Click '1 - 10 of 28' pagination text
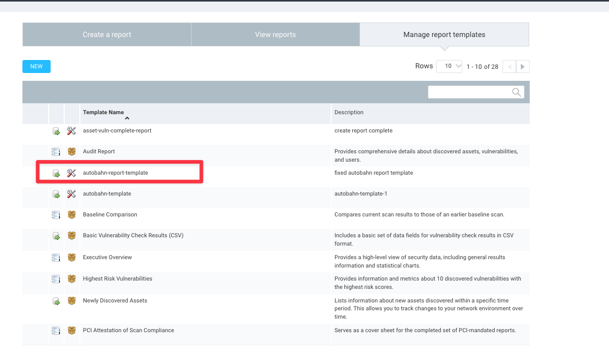 point(482,67)
